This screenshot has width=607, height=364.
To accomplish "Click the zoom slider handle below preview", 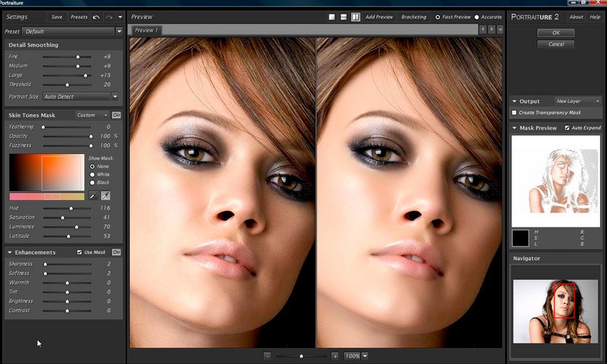I will click(x=301, y=356).
